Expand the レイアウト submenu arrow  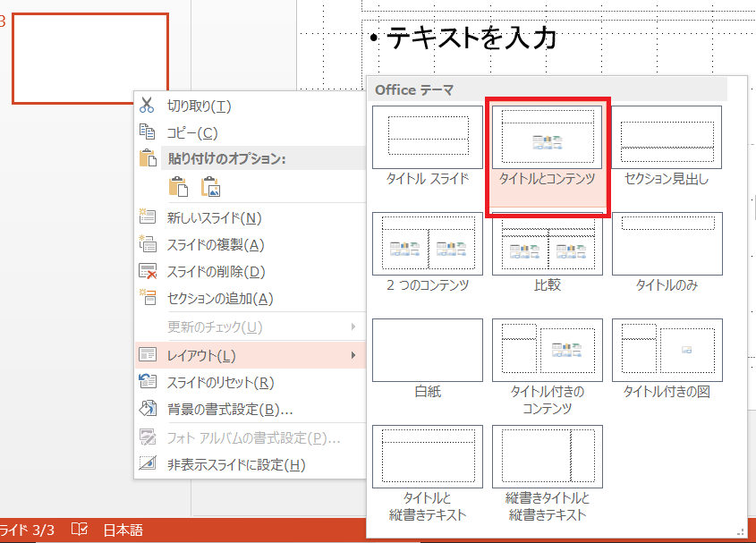click(x=353, y=355)
